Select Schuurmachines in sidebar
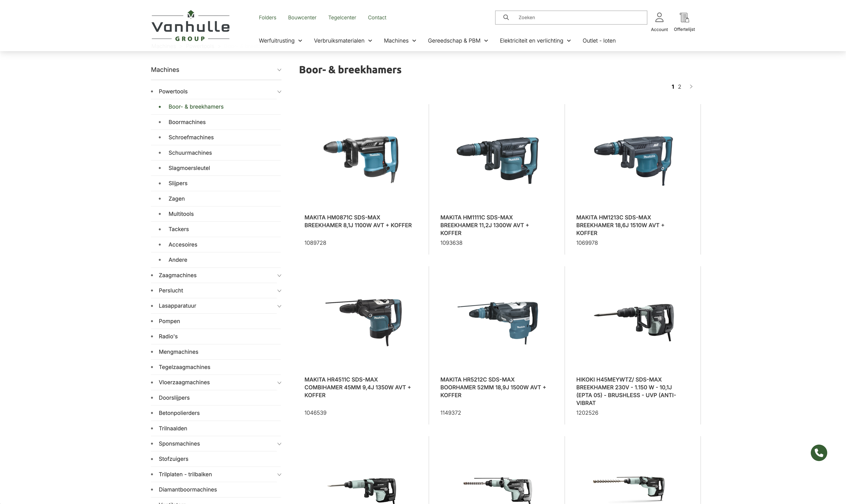The image size is (846, 504). point(190,153)
